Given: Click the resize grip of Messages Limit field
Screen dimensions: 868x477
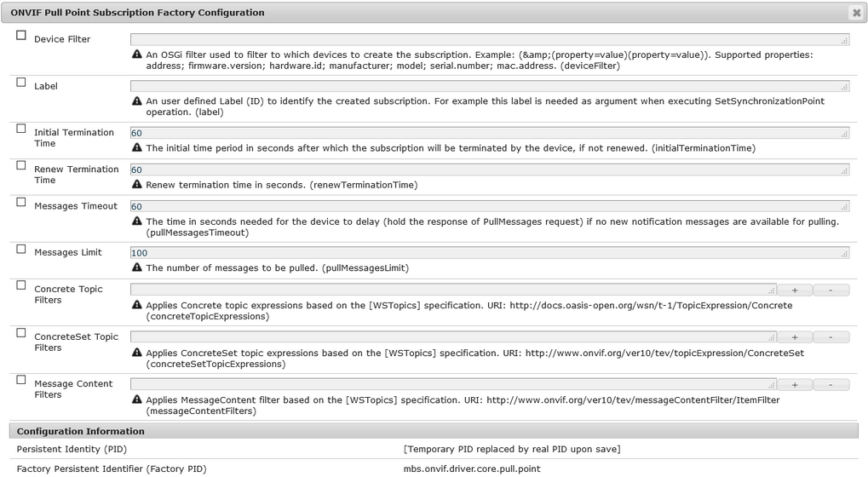Looking at the screenshot, I should 845,255.
